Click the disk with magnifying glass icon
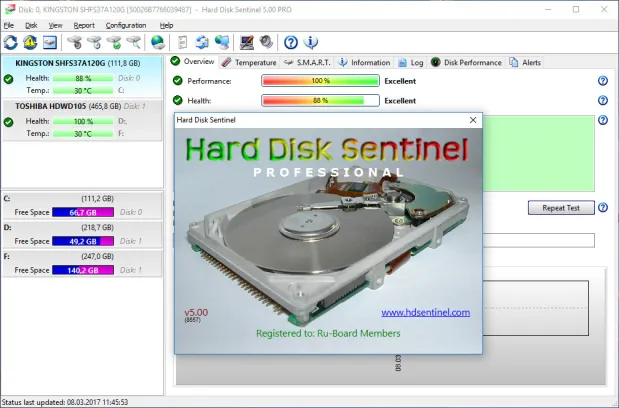The width and height of the screenshot is (619, 408). click(x=134, y=42)
